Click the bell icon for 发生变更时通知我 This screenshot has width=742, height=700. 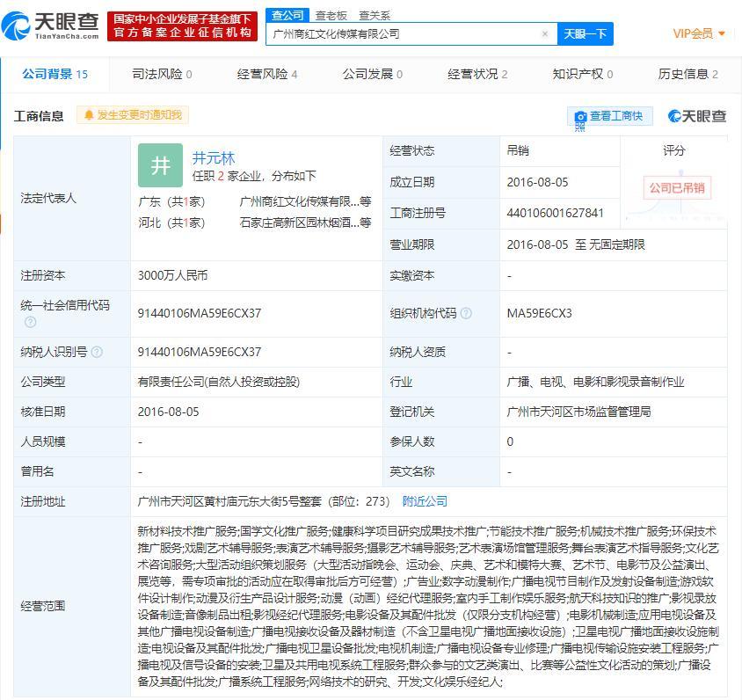[88, 115]
